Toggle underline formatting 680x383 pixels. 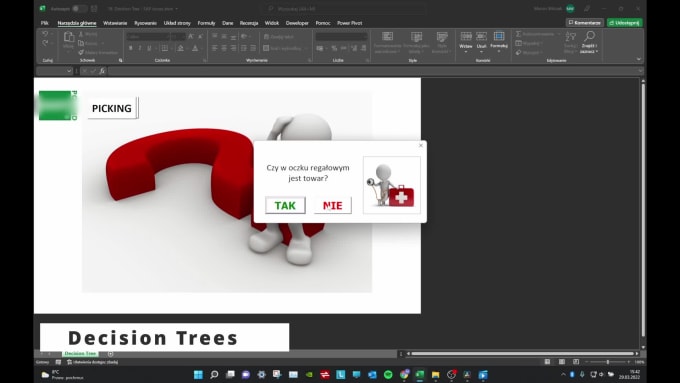(x=149, y=48)
